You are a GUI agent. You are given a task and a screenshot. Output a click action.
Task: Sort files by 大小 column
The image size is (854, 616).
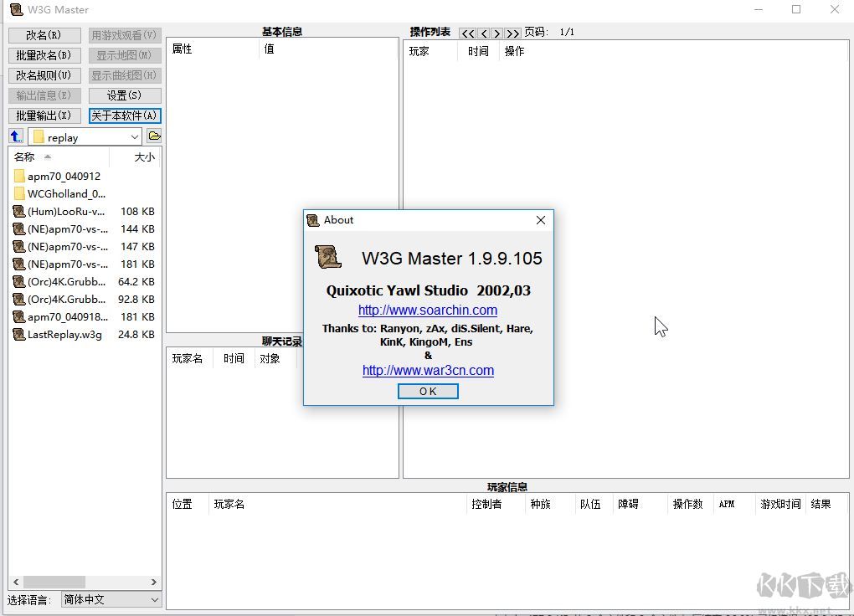(135, 157)
